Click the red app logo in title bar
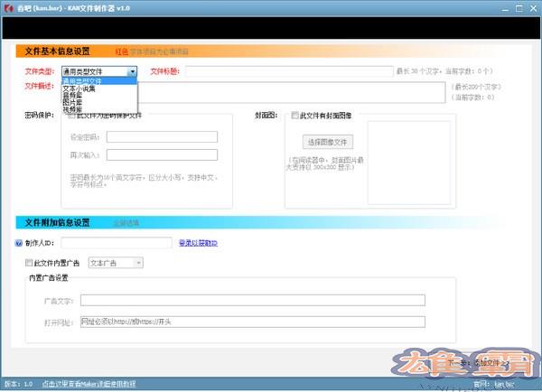The height and width of the screenshot is (392, 542). [9, 7]
